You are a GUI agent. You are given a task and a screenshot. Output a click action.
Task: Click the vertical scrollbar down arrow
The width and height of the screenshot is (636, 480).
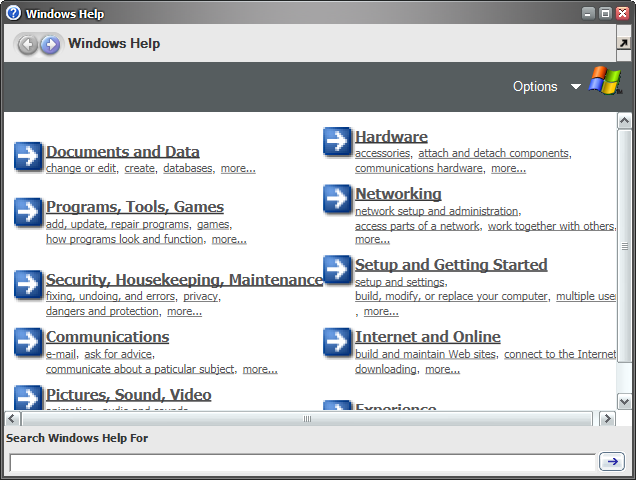pos(625,401)
